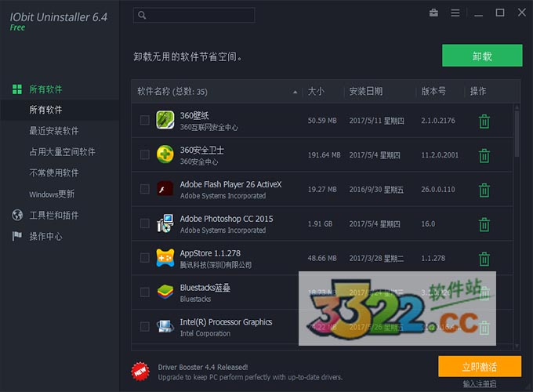Select the Adobe Photoshop CC 2015 row name
This screenshot has width=533, height=392.
227,219
